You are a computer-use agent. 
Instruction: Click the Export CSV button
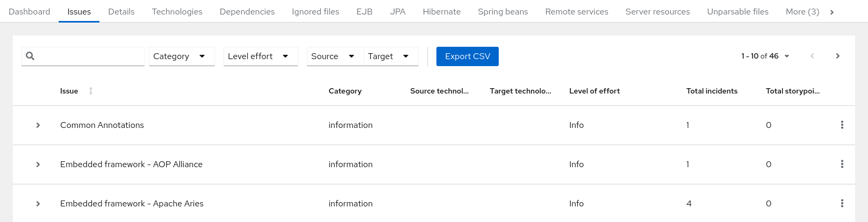tap(467, 56)
